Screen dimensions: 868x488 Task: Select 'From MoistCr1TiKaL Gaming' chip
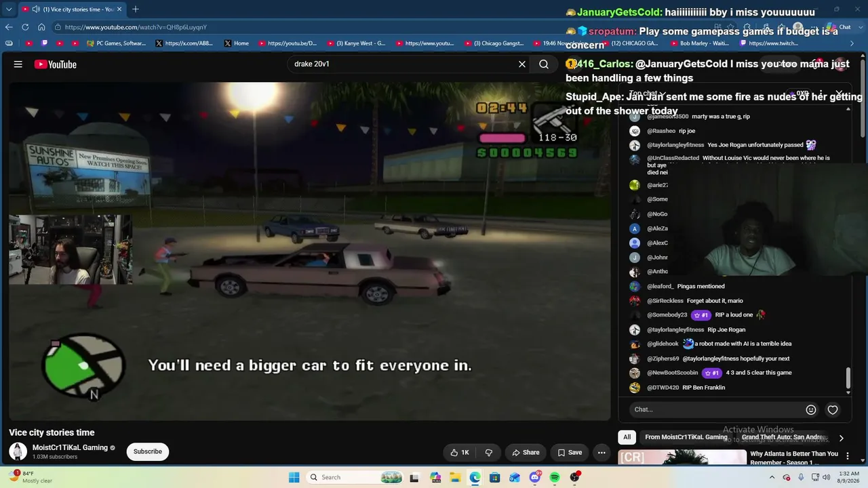click(x=686, y=437)
